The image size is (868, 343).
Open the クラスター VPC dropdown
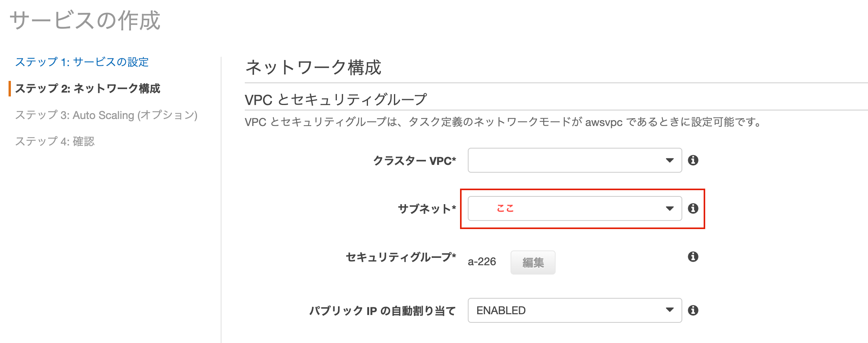[574, 160]
